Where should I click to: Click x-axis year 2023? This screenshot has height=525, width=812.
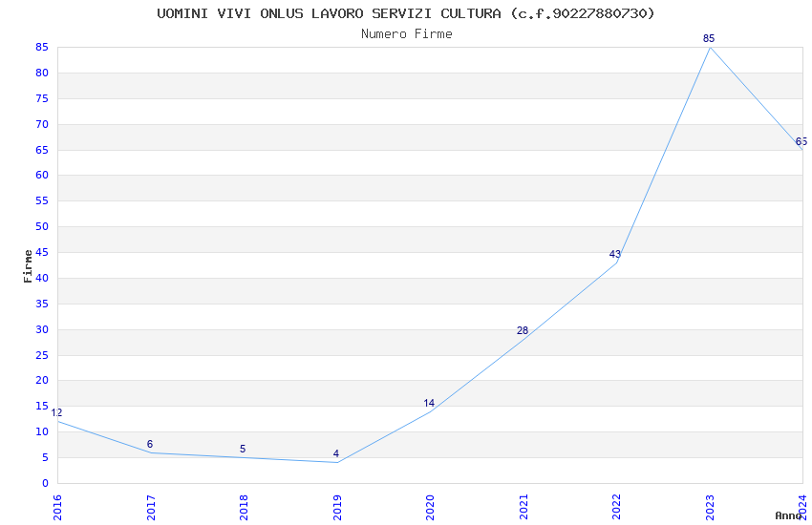pos(710,507)
